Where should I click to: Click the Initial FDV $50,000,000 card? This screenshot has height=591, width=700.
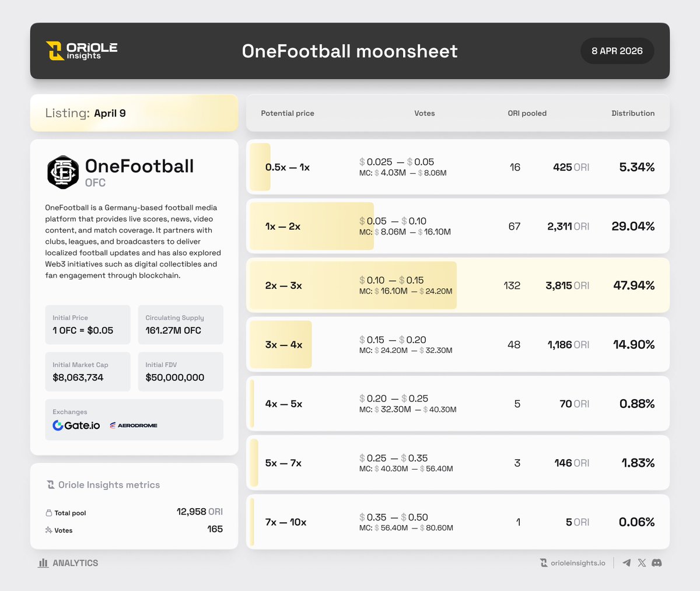point(181,372)
